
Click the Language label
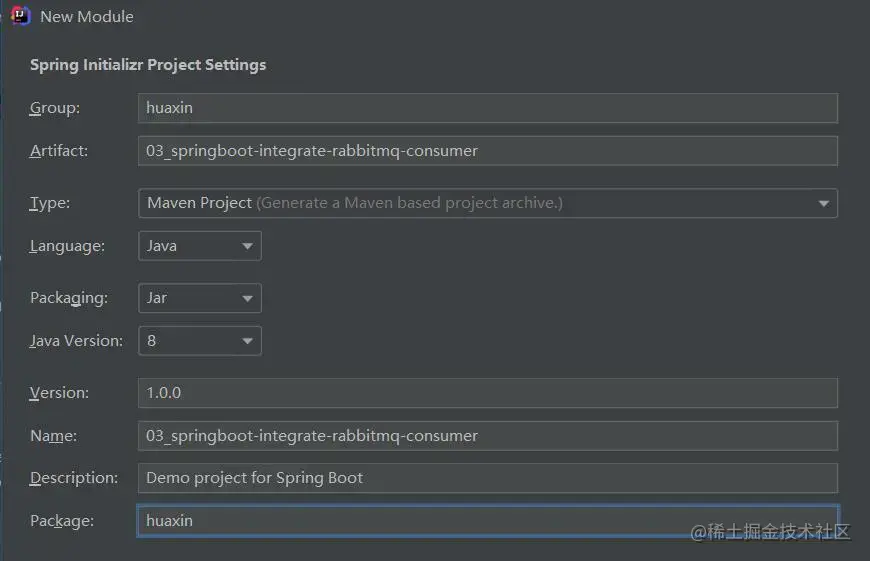(x=66, y=246)
